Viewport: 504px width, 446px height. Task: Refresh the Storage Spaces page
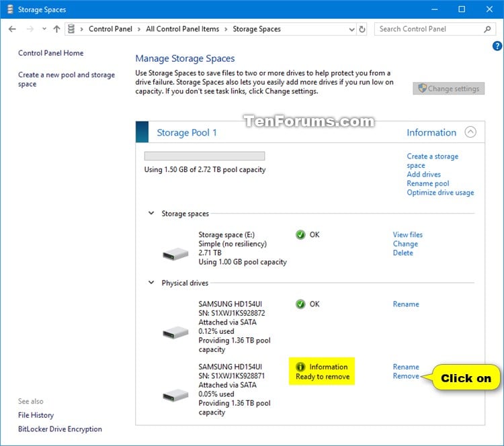coord(362,30)
